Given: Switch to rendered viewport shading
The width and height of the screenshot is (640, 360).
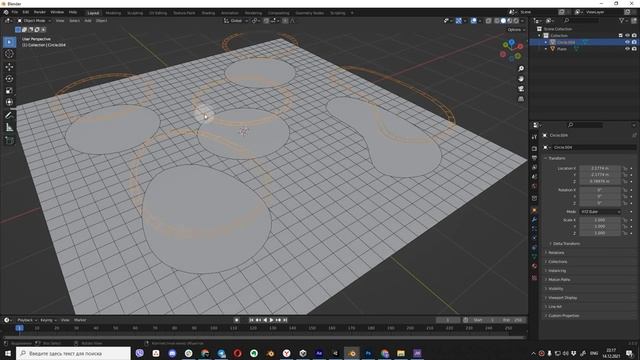Looking at the screenshot, I should click(x=516, y=20).
